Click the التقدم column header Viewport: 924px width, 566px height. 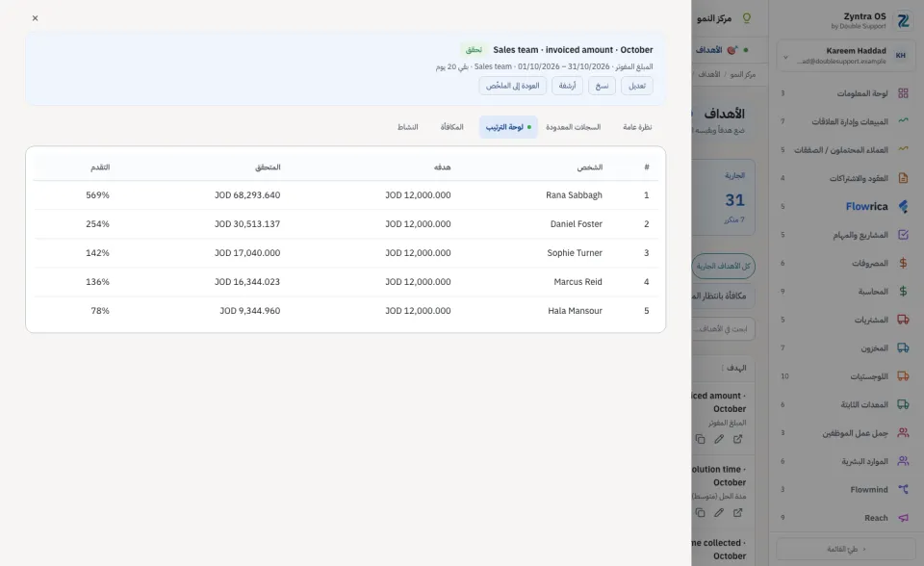point(100,167)
